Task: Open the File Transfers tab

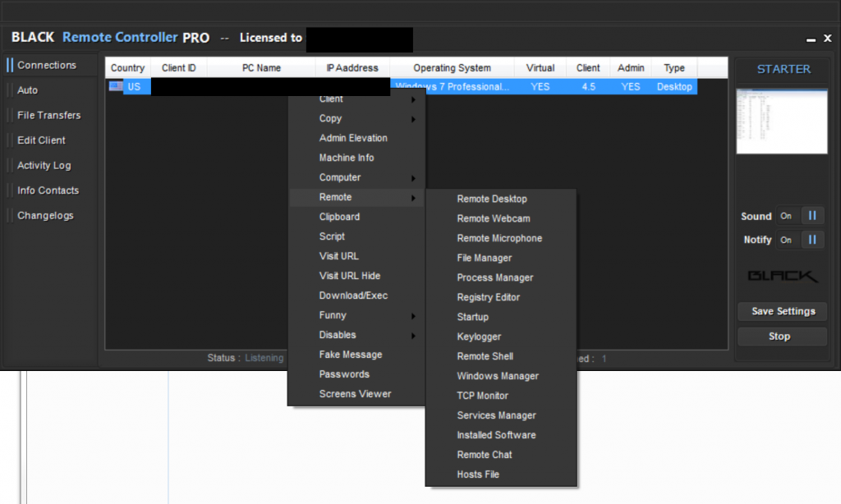Action: coord(48,115)
